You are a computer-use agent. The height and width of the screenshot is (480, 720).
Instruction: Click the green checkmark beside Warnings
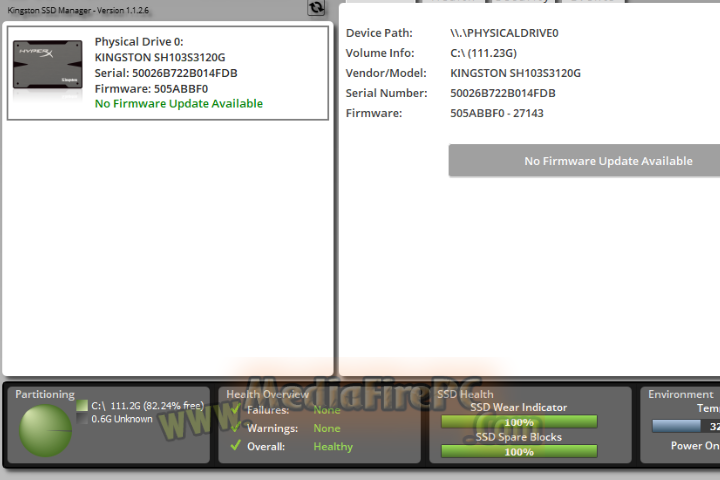236,428
